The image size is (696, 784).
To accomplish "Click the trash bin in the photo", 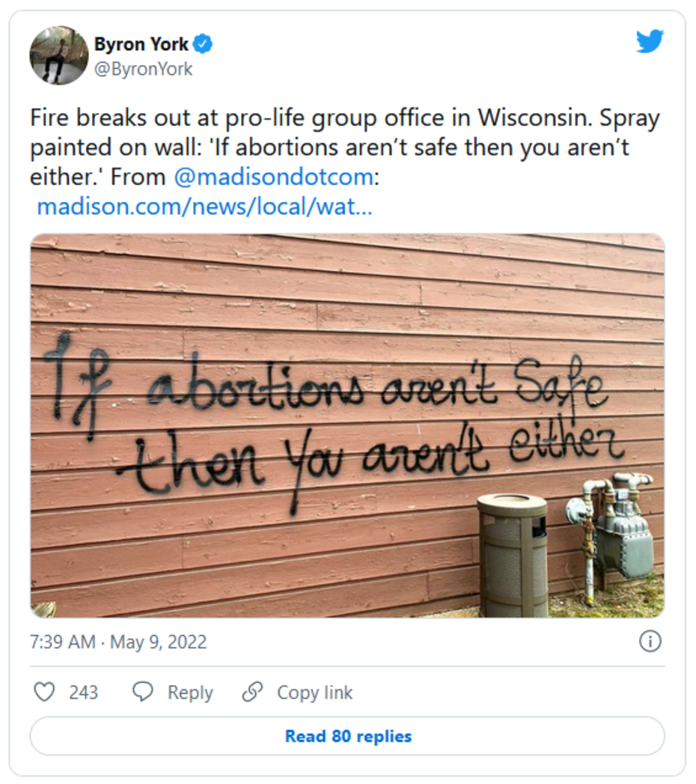I will pyautogui.click(x=513, y=554).
